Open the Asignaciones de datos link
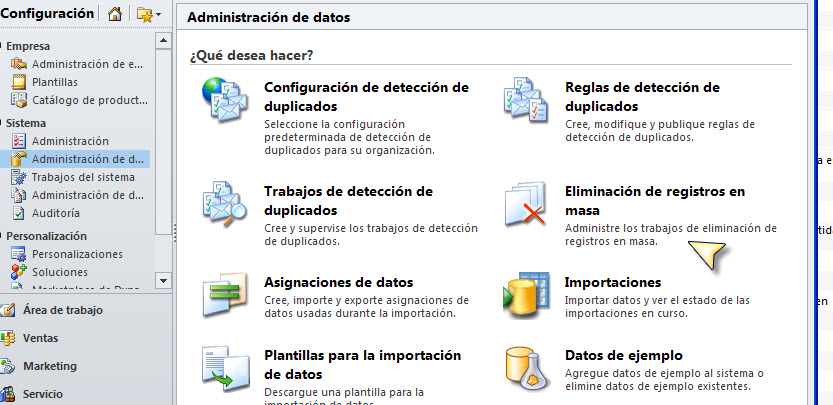Viewport: 833px width, 405px height. click(x=338, y=282)
